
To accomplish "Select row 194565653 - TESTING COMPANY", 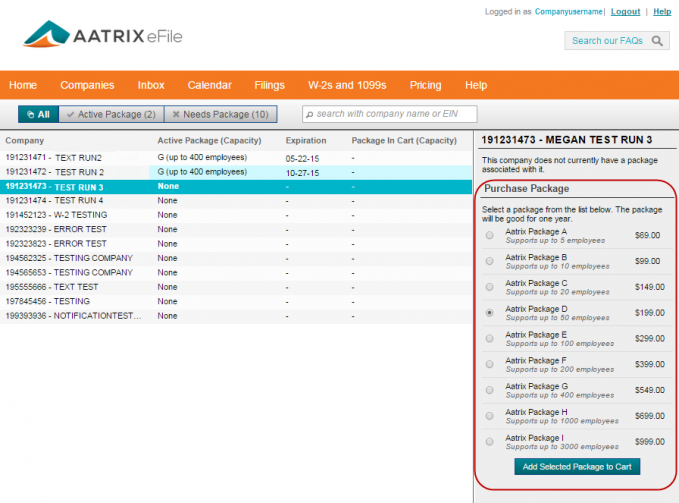I will 236,273.
